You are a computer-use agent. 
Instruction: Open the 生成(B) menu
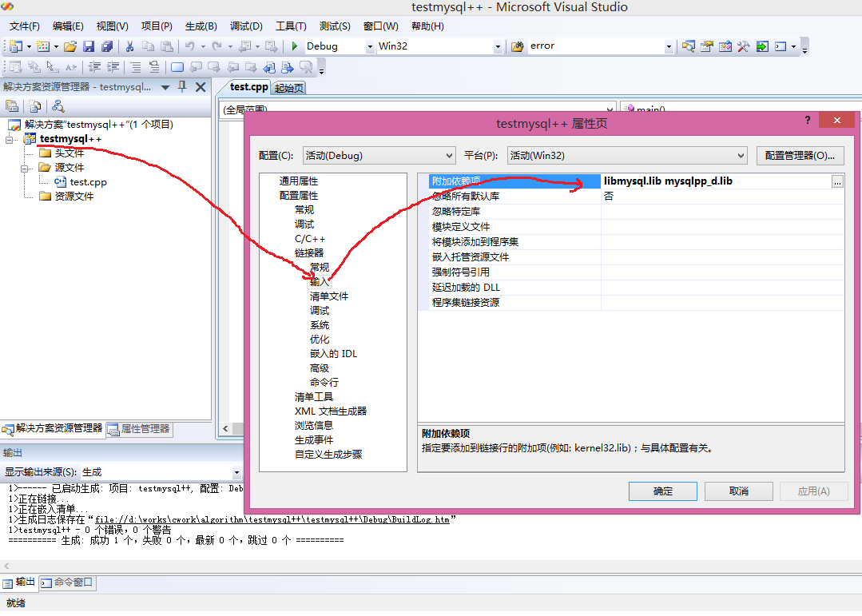point(201,26)
